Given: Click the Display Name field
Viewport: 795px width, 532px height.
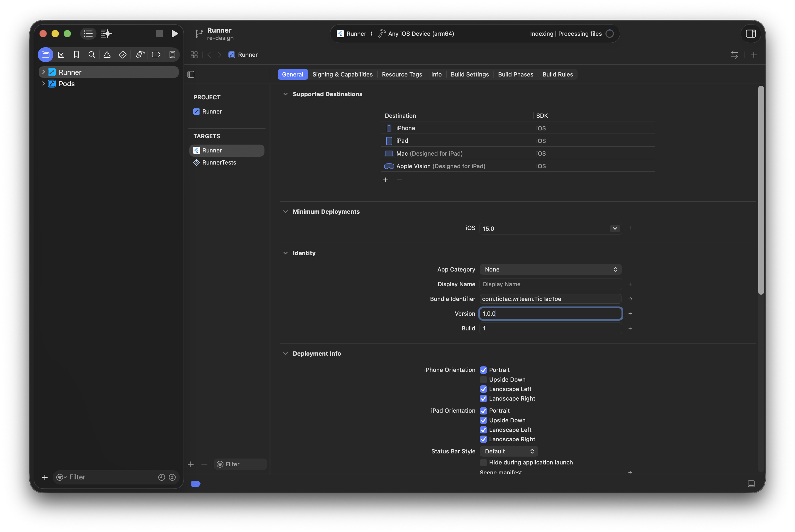Looking at the screenshot, I should point(550,284).
